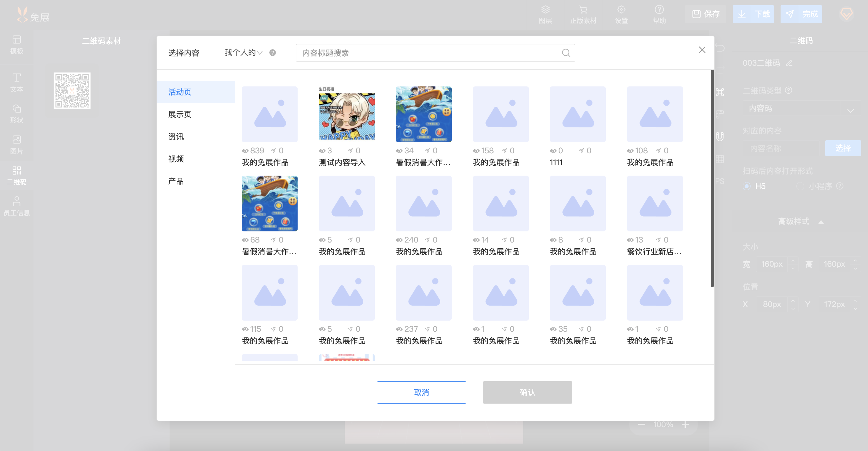Image resolution: width=868 pixels, height=451 pixels.
Task: Switch to the 视频 category
Action: pyautogui.click(x=196, y=159)
